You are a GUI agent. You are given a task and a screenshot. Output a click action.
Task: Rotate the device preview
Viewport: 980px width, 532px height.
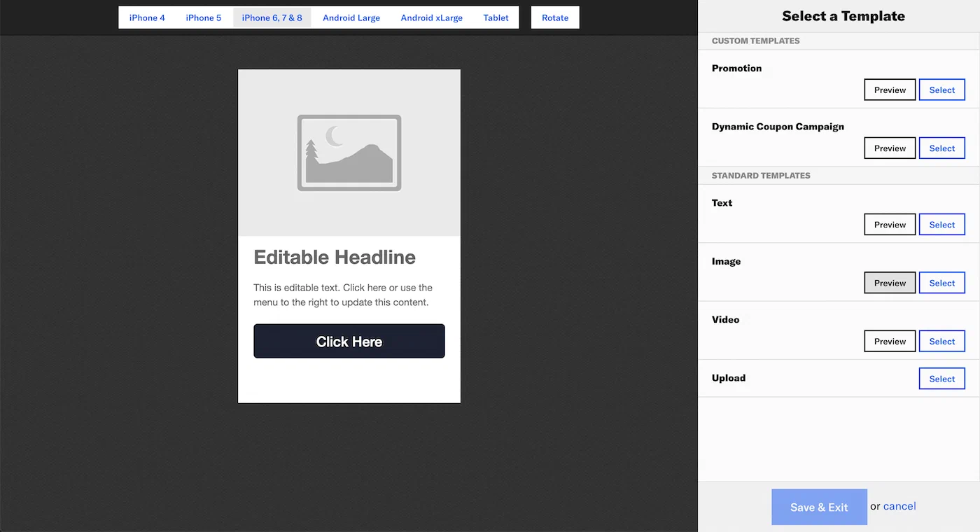click(554, 17)
